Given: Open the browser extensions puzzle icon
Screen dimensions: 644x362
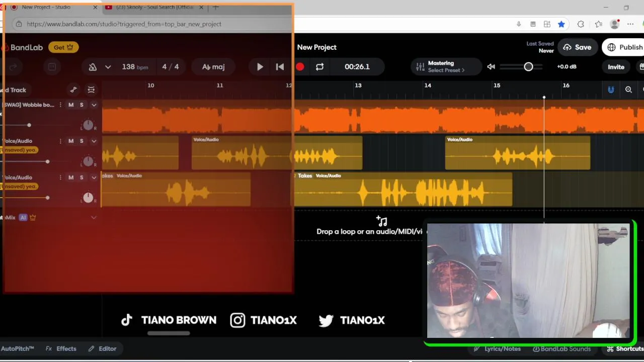Looking at the screenshot, I should click(x=581, y=24).
